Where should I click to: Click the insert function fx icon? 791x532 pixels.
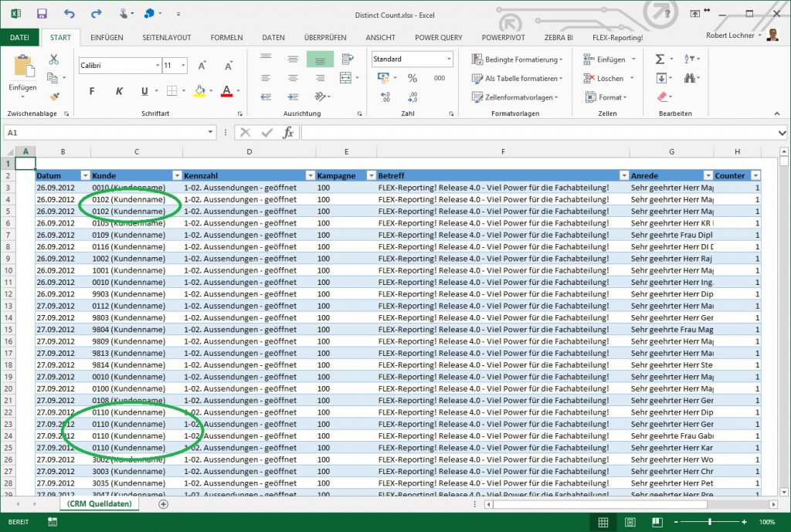tap(288, 133)
